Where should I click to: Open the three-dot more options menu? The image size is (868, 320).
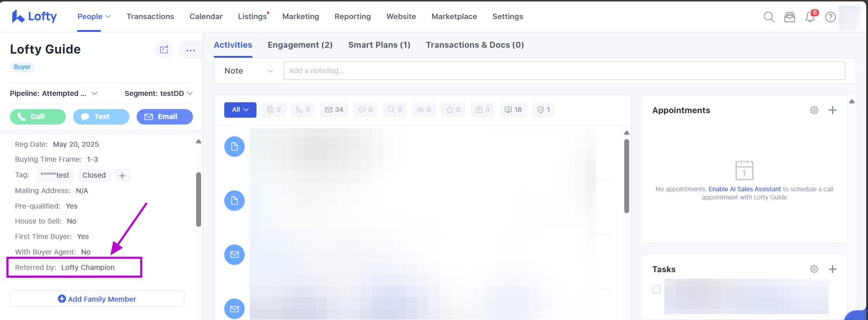pyautogui.click(x=190, y=50)
